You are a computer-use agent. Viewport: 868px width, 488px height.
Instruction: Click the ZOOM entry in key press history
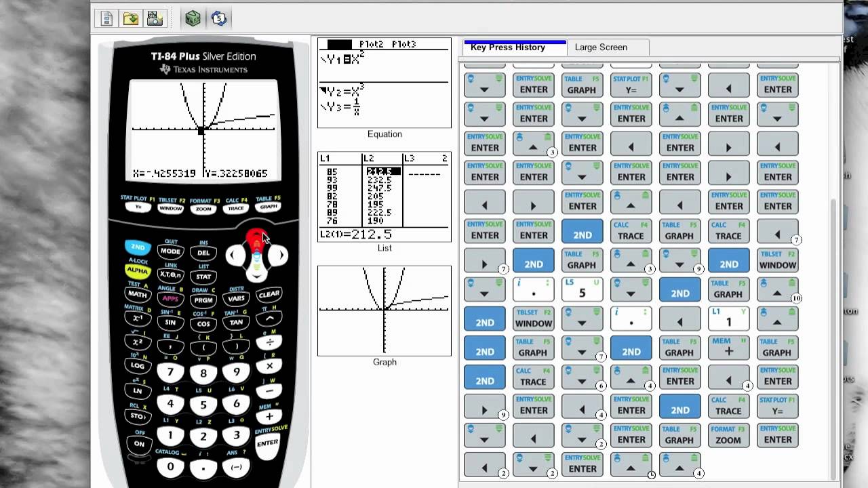[x=728, y=434]
